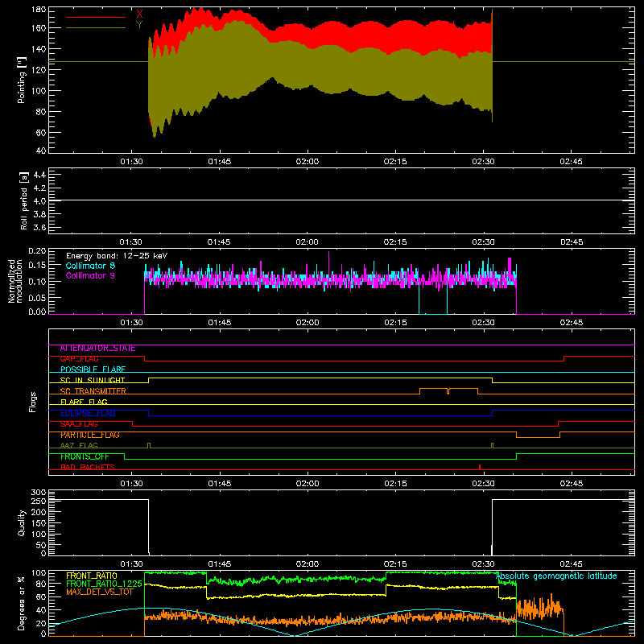
Task: Click the 'X' legend label
Action: pyautogui.click(x=139, y=14)
